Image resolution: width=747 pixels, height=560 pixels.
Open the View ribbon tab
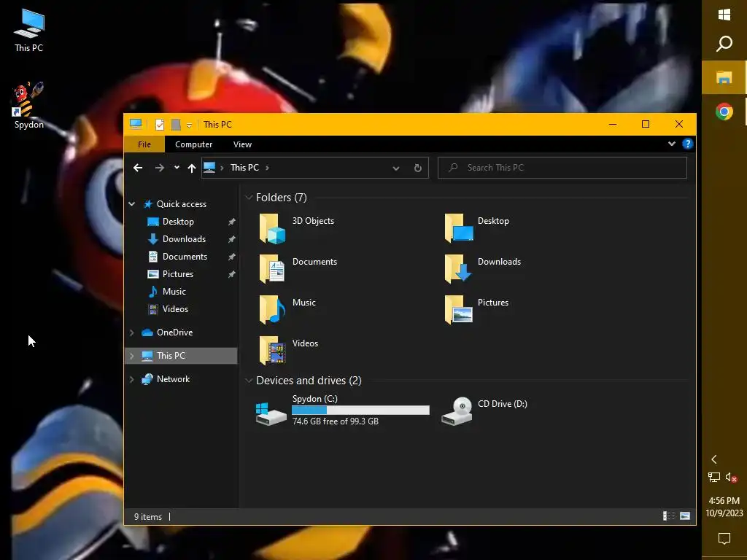[242, 144]
